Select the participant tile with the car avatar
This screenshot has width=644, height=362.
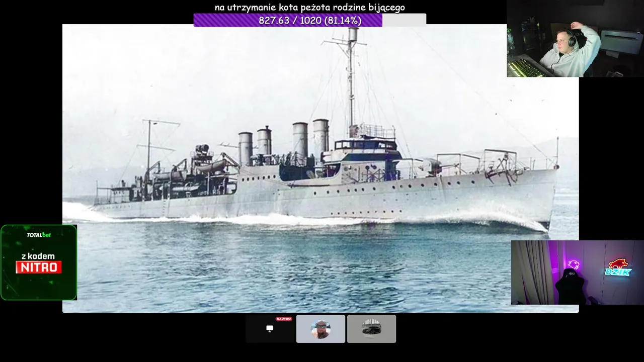371,329
